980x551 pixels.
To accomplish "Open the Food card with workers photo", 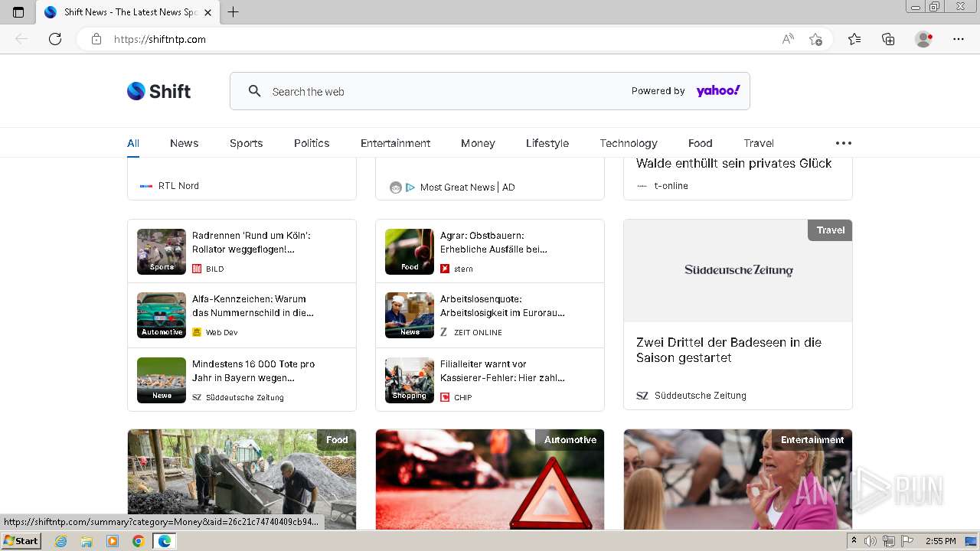I will pyautogui.click(x=242, y=479).
